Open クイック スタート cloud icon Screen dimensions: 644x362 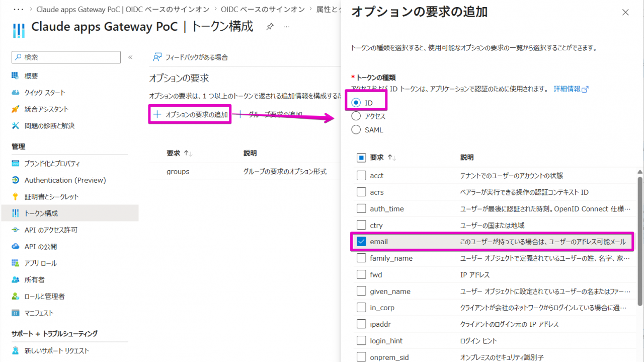[16, 93]
